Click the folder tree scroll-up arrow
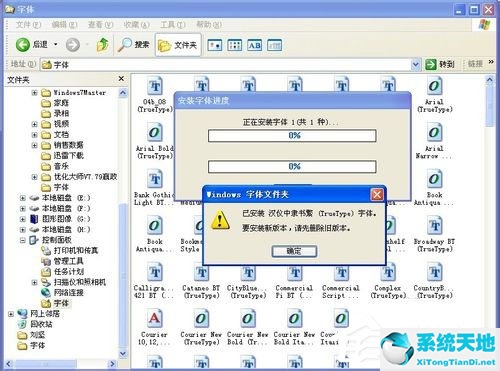The width and height of the screenshot is (500, 371). point(123,93)
